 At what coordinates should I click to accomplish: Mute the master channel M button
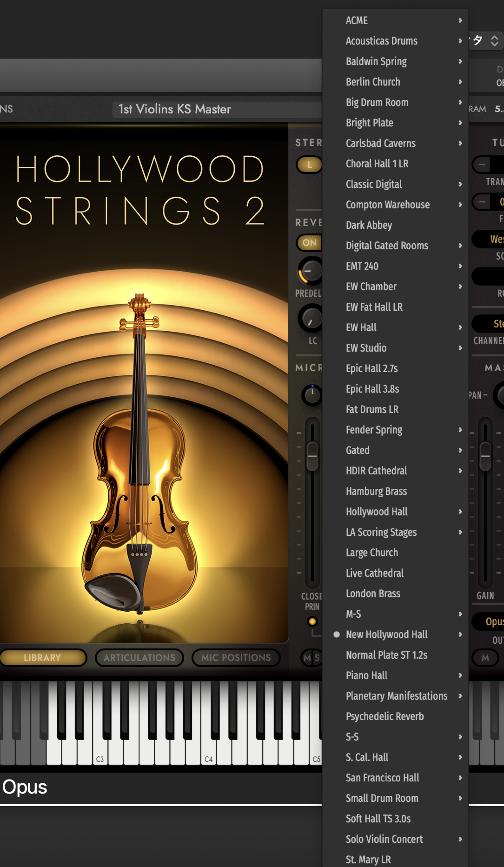(485, 658)
